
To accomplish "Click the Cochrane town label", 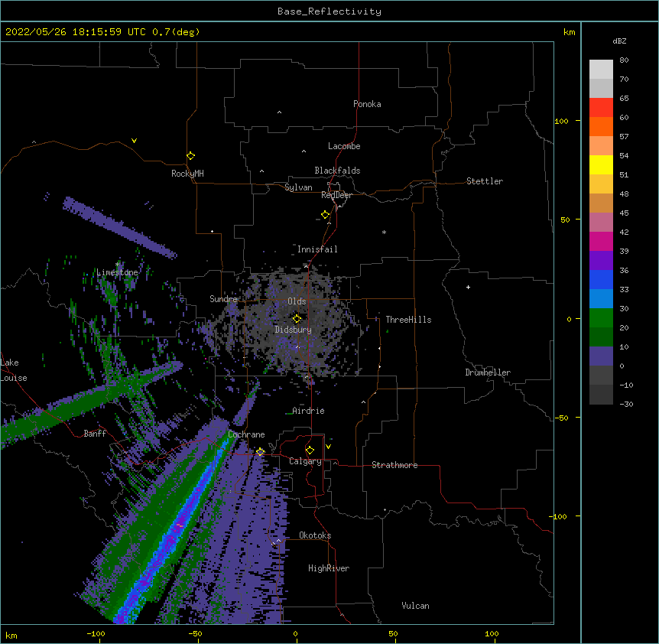I will [x=246, y=434].
